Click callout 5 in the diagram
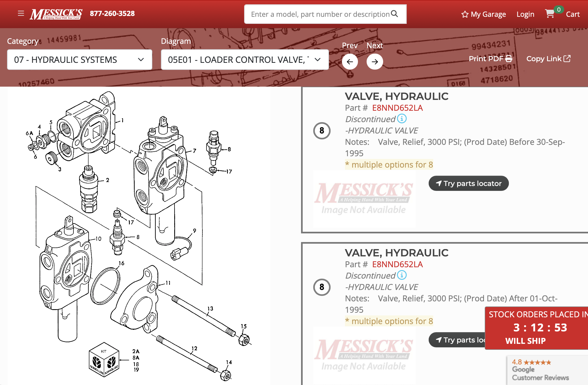 coord(51,122)
